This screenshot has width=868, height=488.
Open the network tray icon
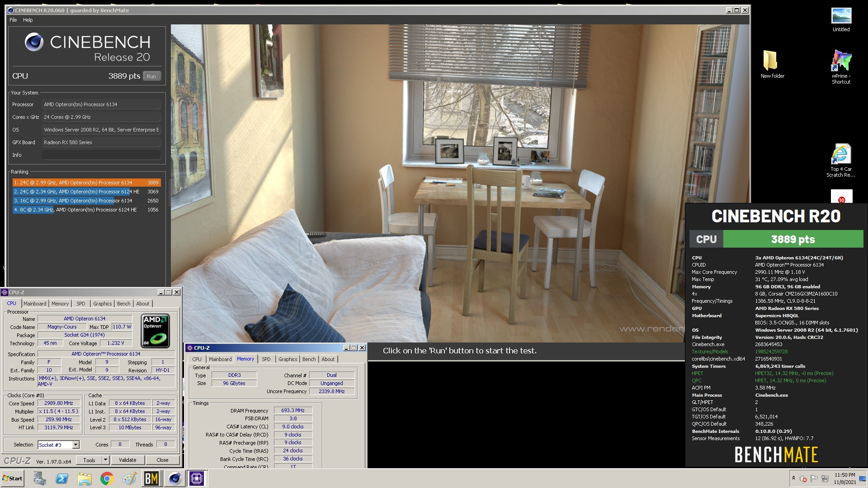click(825, 479)
